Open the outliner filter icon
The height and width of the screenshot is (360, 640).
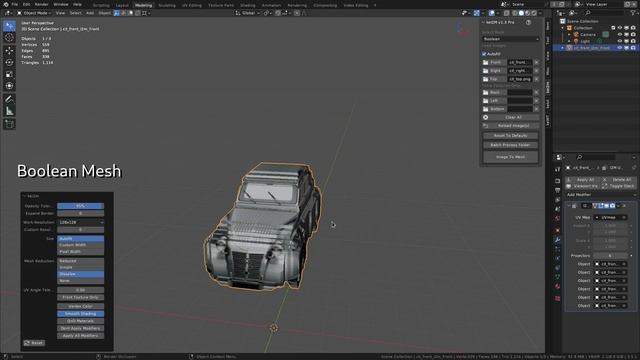(634, 13)
